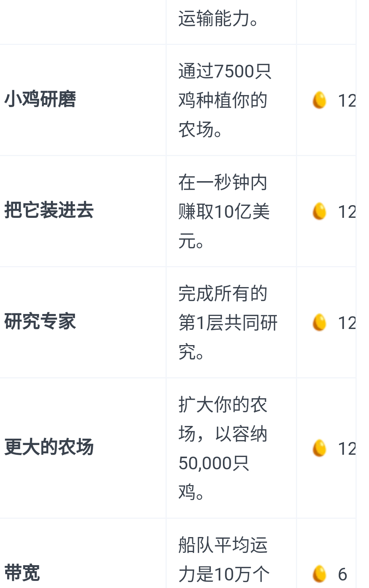Click golden egg icon in 带宽 row
This screenshot has height=588, width=369.
[x=319, y=574]
